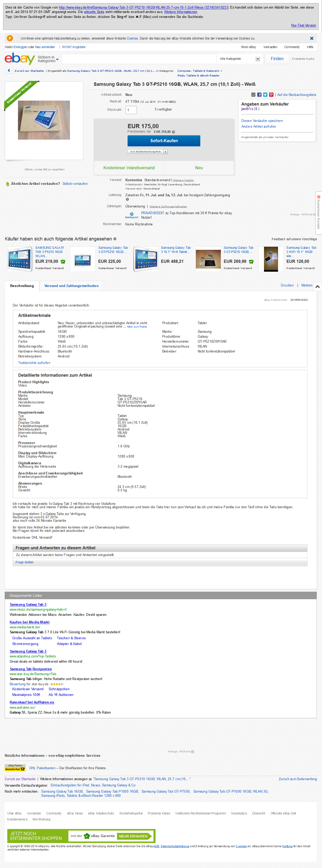322x868 pixels.
Task: Switch to the Beschreibung tab
Action: [x=22, y=286]
